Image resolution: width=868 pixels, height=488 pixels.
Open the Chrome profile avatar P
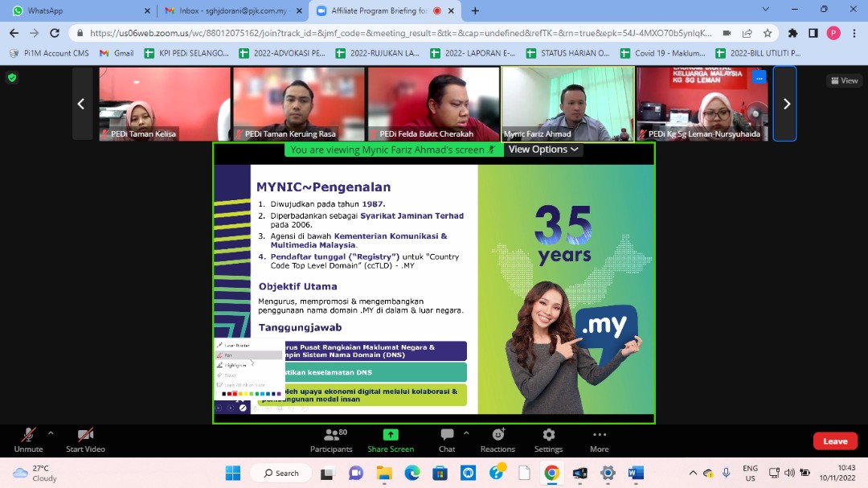[x=833, y=33]
